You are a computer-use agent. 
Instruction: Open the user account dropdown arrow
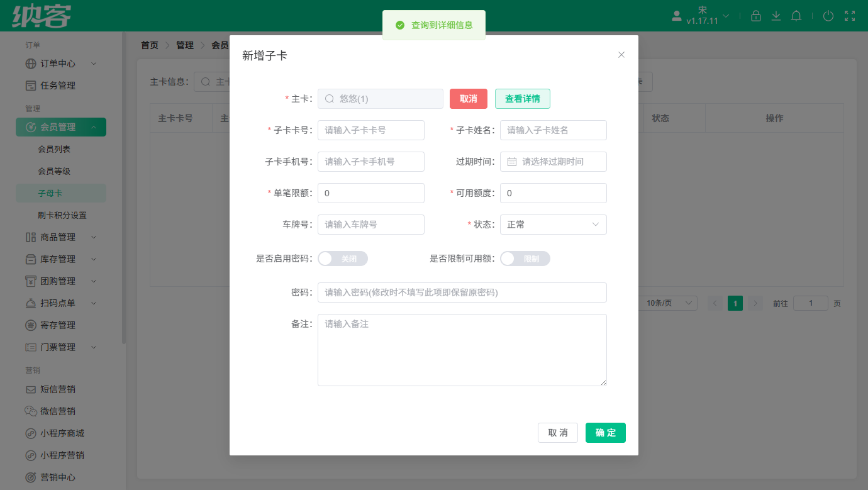coord(726,16)
